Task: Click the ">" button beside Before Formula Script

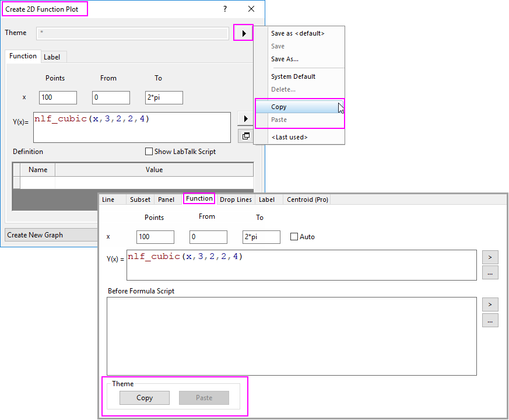Action: click(x=490, y=304)
